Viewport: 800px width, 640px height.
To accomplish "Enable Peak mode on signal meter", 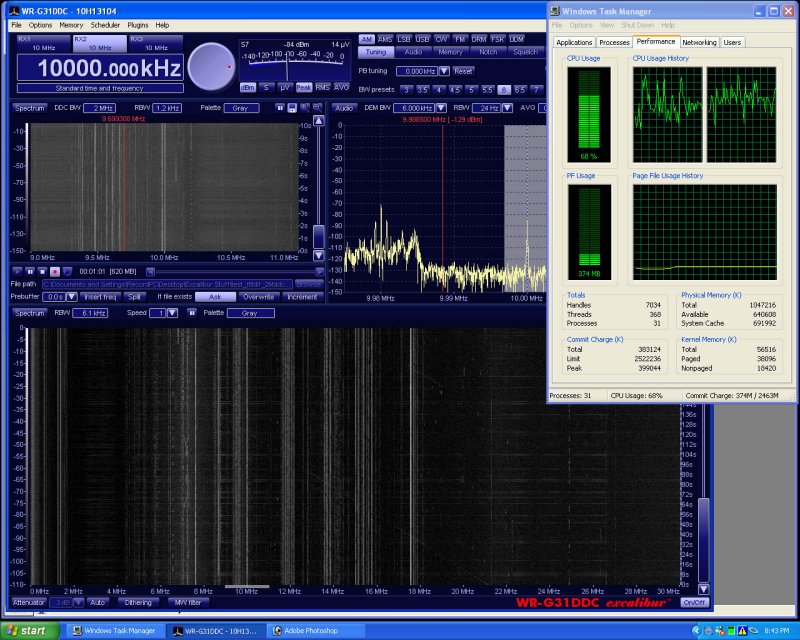I will (x=304, y=88).
